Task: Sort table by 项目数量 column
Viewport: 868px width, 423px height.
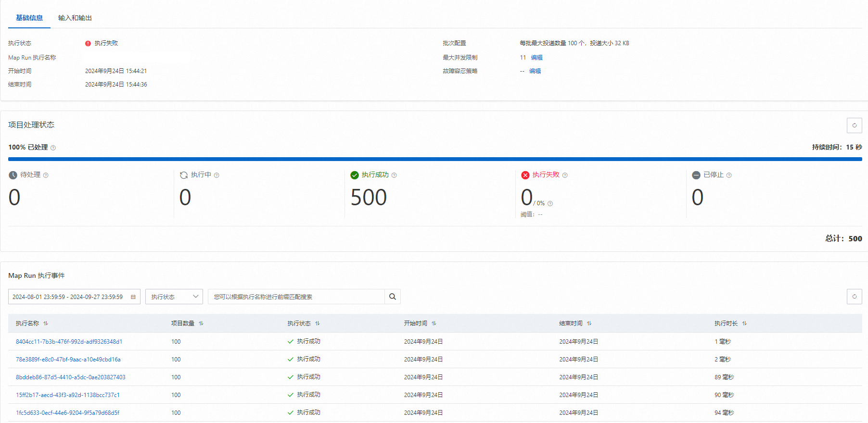Action: (201, 323)
